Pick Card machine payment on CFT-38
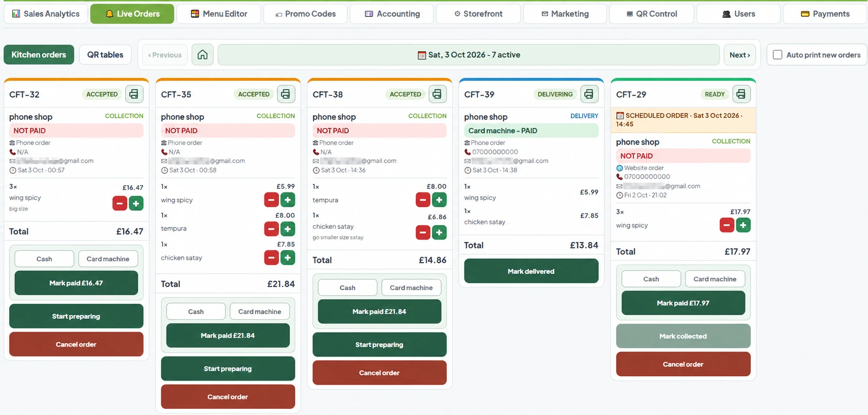Screen dimensions: 868x415 (x=412, y=288)
